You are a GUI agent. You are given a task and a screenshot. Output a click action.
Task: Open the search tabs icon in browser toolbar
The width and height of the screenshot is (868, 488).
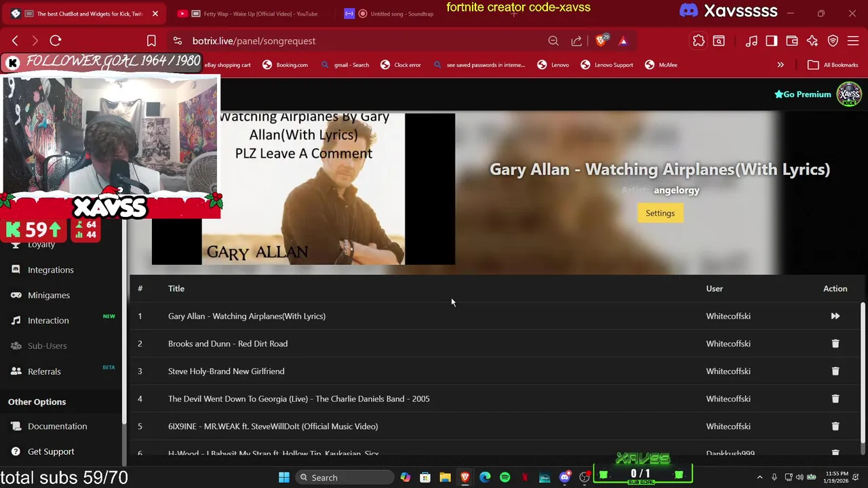pos(719,41)
